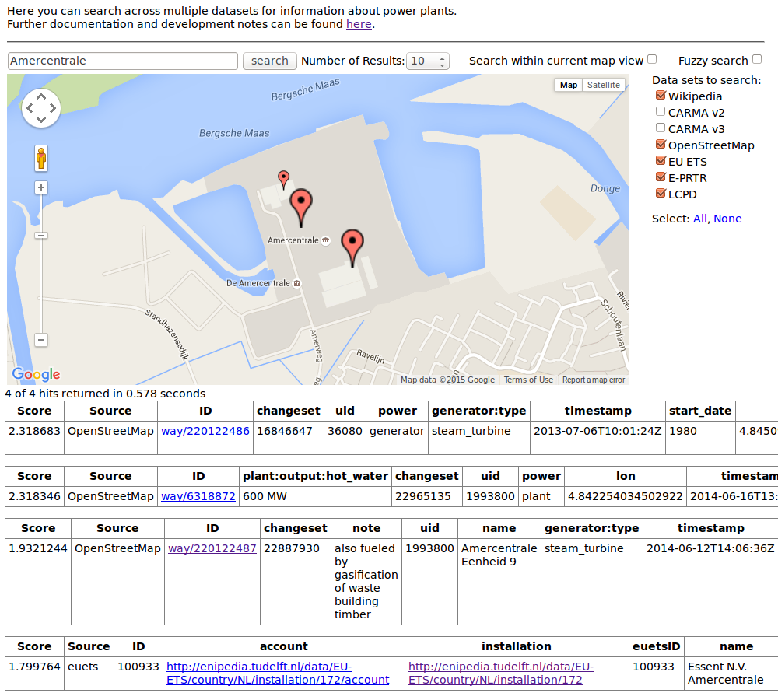The width and height of the screenshot is (778, 700).
Task: Select None datasets link
Action: (x=727, y=219)
